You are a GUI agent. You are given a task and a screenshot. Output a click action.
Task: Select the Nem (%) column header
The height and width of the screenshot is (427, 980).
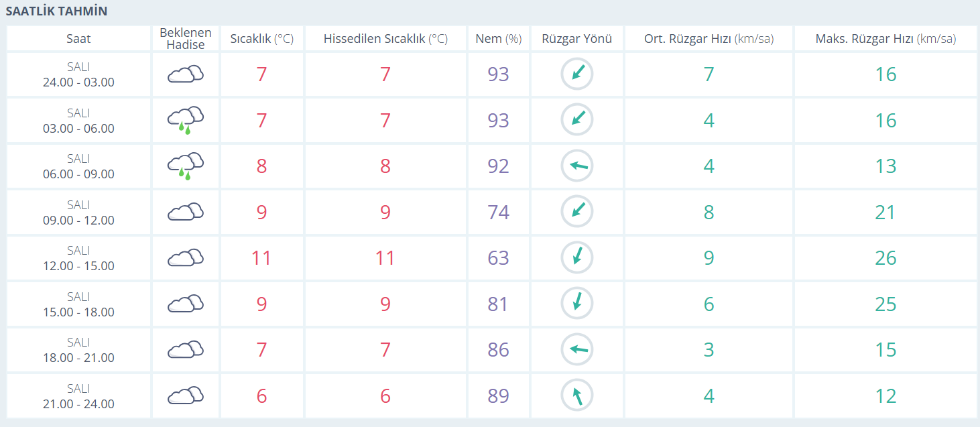pos(498,39)
